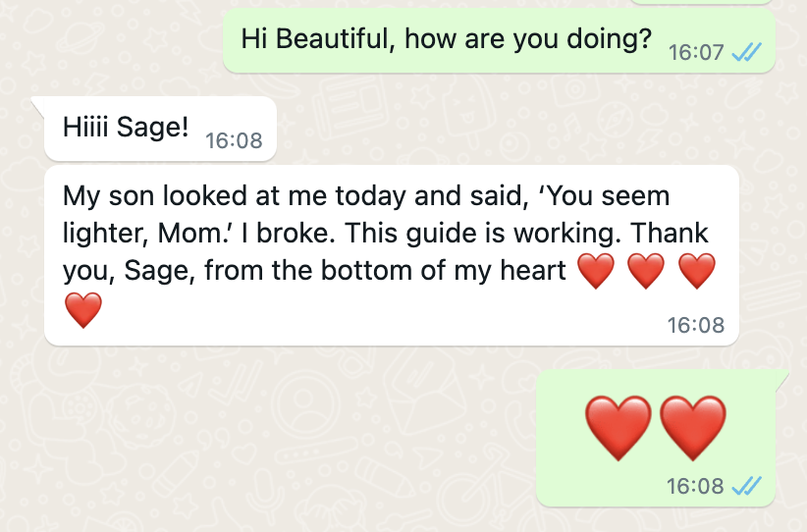Click 'This guide is working' text
This screenshot has height=532, width=807.
click(480, 233)
